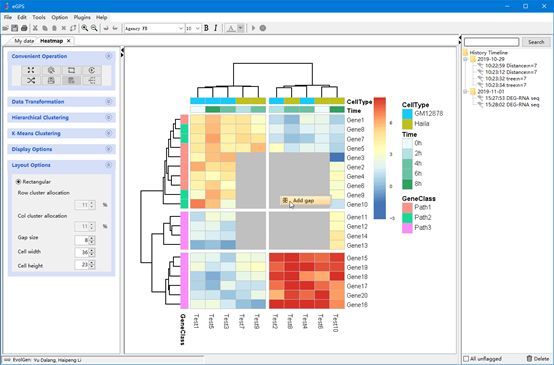Click the Stop record circle icon
The image size is (554, 365).
pyautogui.click(x=263, y=28)
